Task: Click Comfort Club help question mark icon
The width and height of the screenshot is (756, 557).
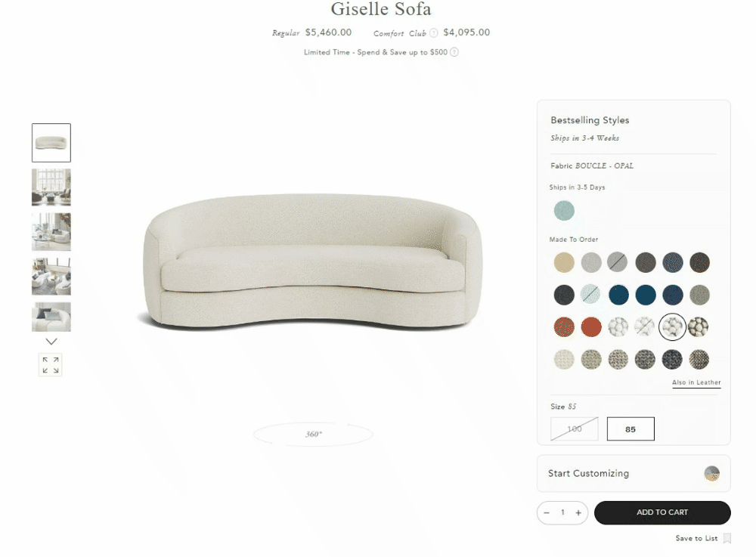Action: pos(434,32)
